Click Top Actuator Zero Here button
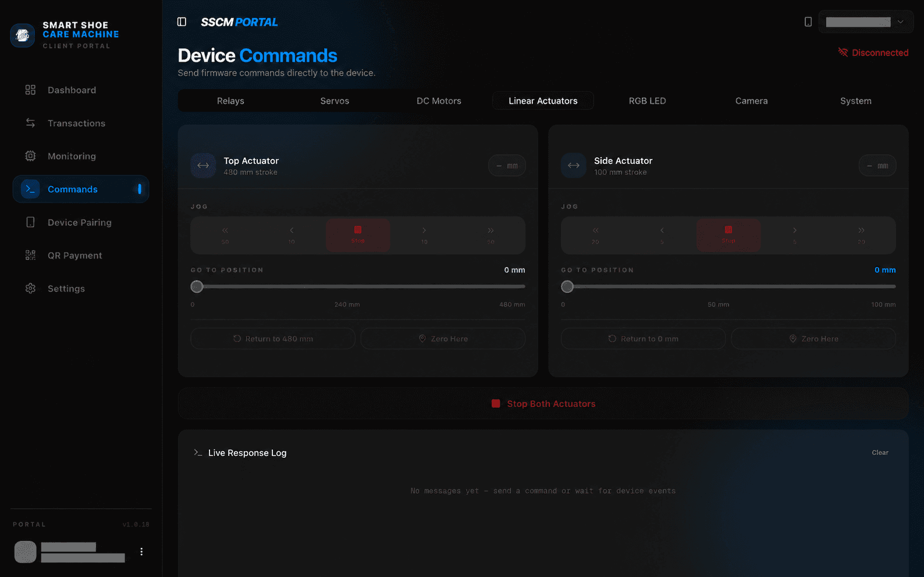The image size is (924, 577). (x=443, y=339)
